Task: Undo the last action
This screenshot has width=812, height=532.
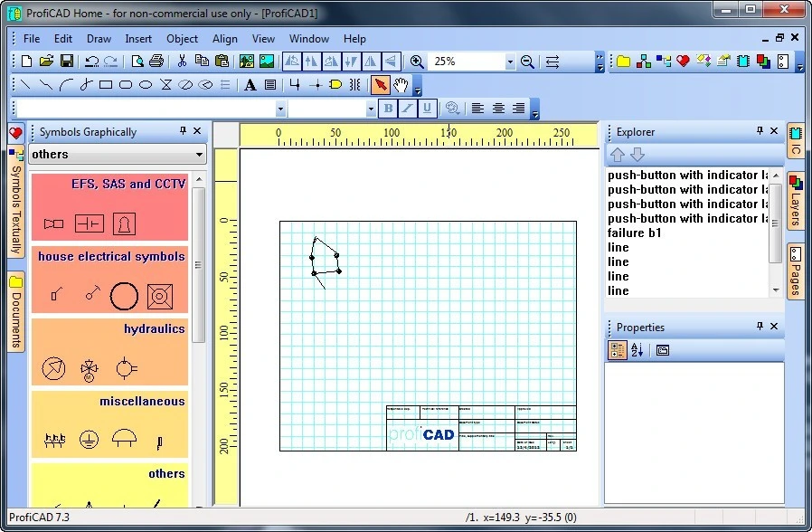Action: tap(91, 62)
